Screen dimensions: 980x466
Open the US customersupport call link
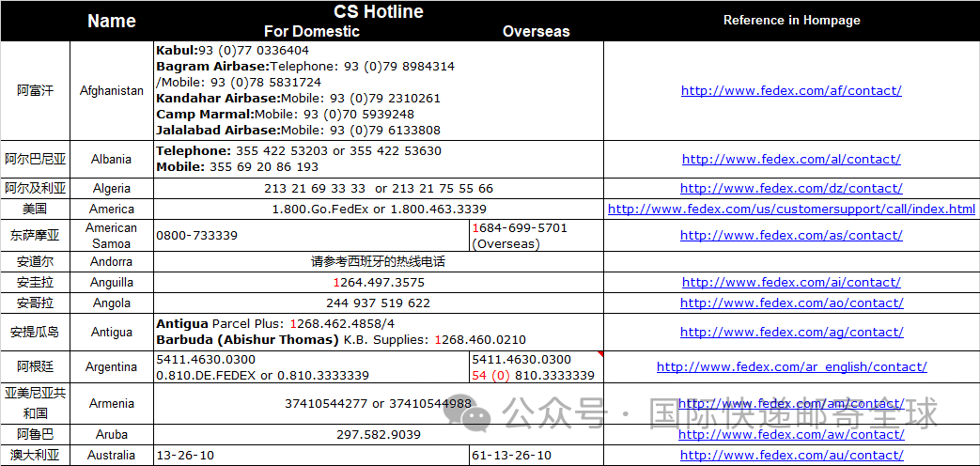(x=791, y=209)
